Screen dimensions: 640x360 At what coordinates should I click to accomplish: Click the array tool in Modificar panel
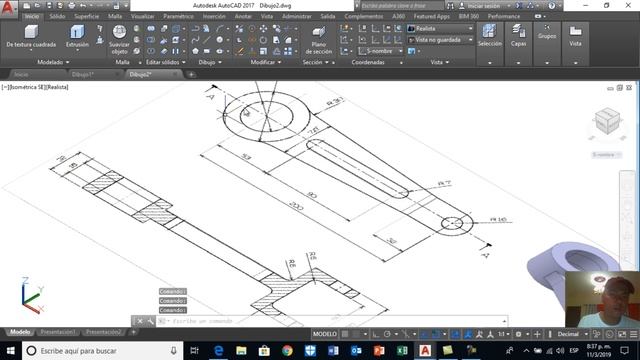click(288, 51)
